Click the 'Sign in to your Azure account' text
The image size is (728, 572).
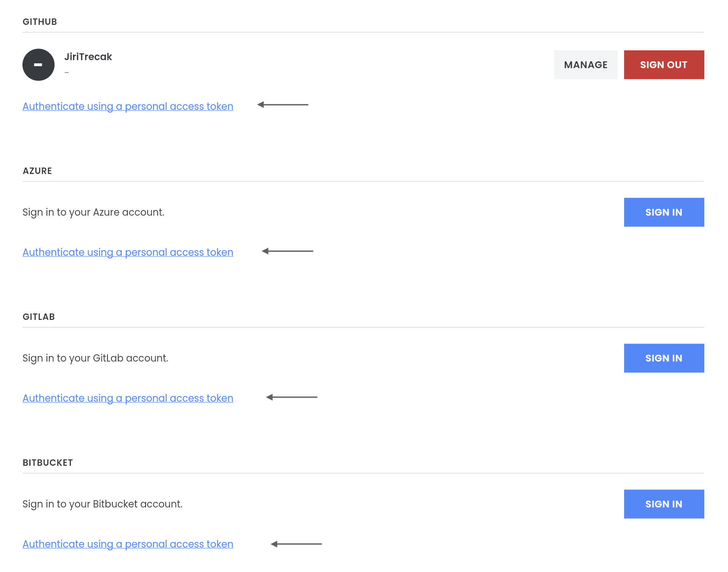click(x=93, y=212)
